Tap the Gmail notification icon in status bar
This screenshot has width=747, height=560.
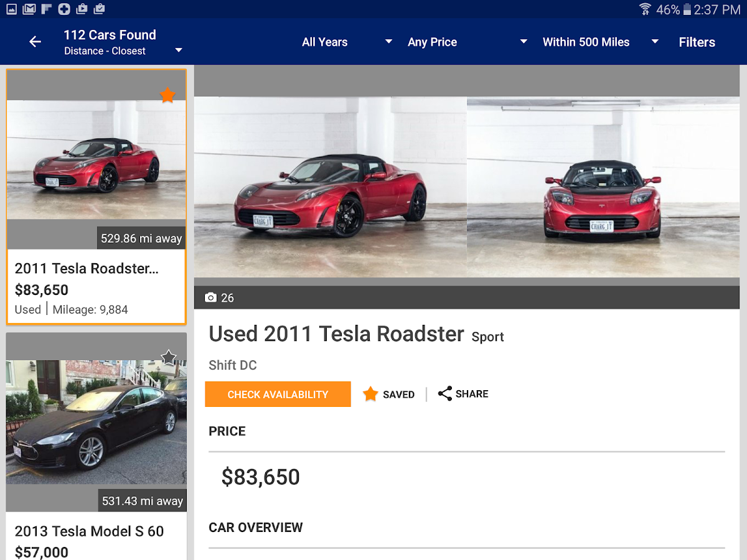point(29,9)
